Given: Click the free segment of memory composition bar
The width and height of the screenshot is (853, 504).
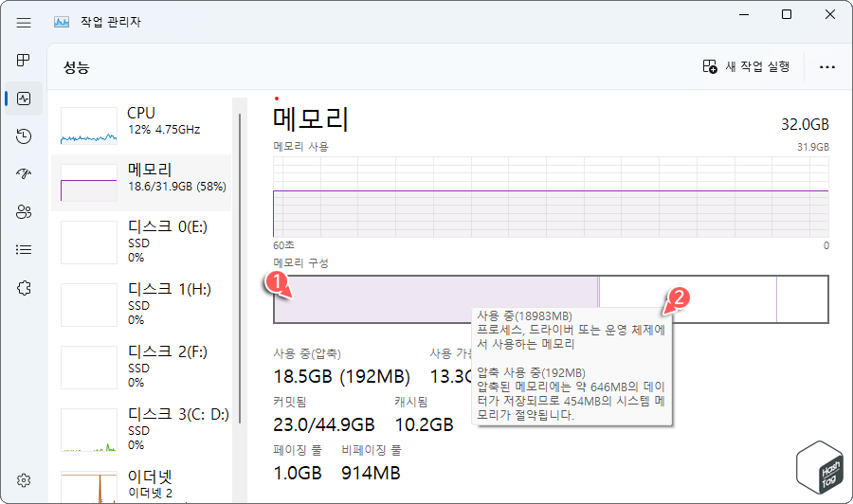Looking at the screenshot, I should [x=802, y=299].
